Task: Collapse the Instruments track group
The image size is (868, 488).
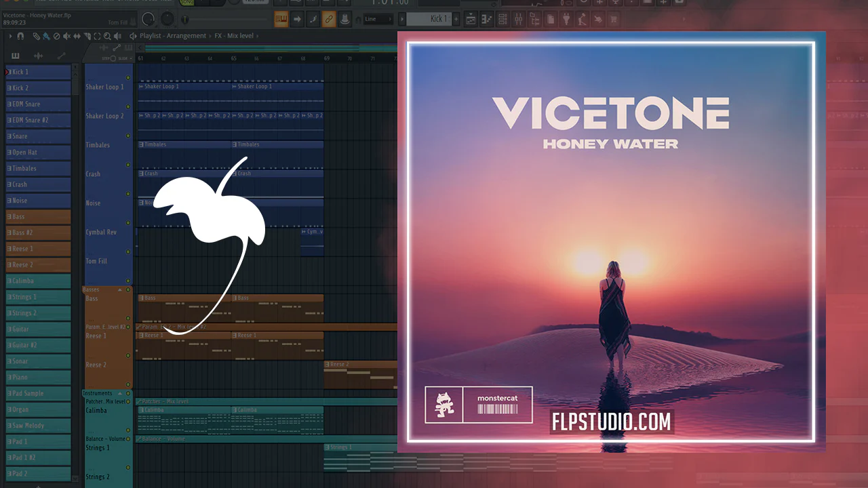Action: (x=120, y=393)
